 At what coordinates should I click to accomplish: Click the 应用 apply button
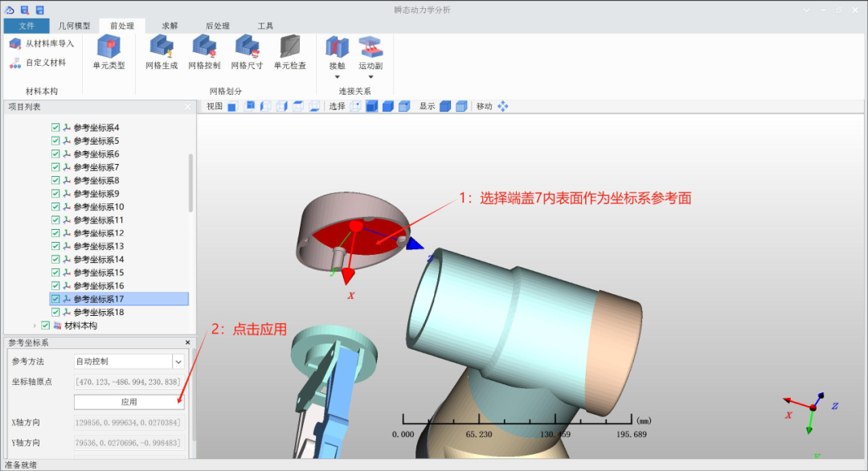(129, 402)
